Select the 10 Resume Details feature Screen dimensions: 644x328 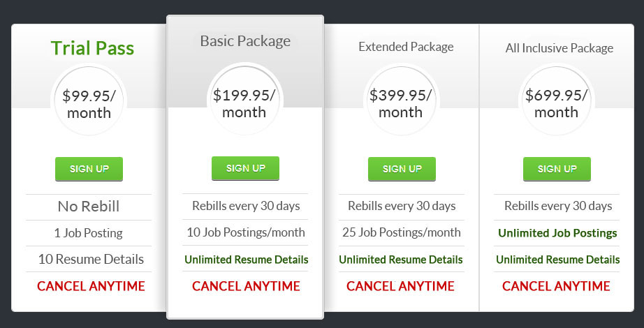91,260
